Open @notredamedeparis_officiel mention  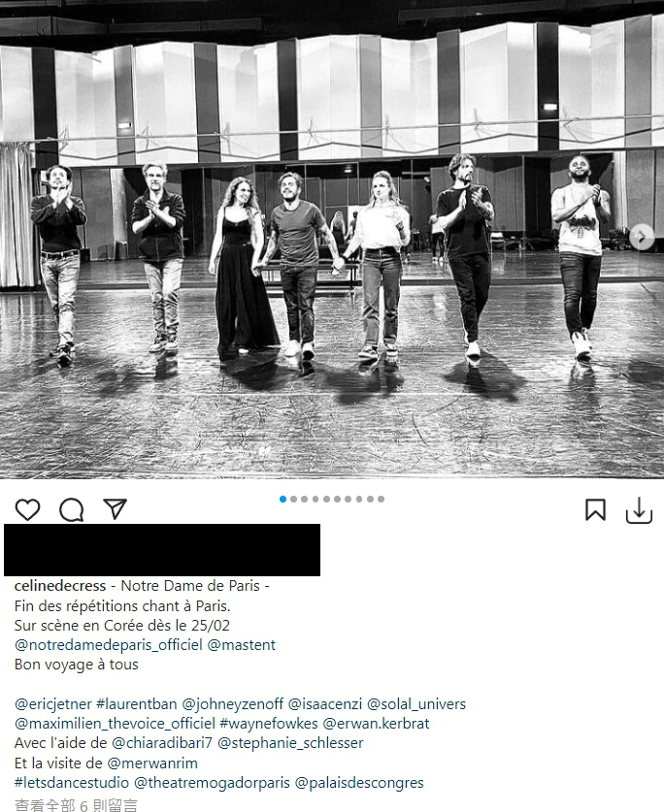click(109, 645)
